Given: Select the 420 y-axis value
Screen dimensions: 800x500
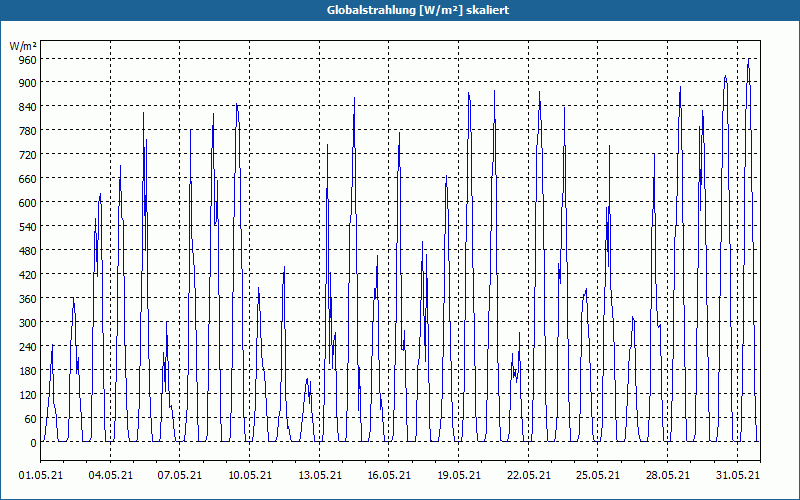Looking at the screenshot, I should click(28, 275).
